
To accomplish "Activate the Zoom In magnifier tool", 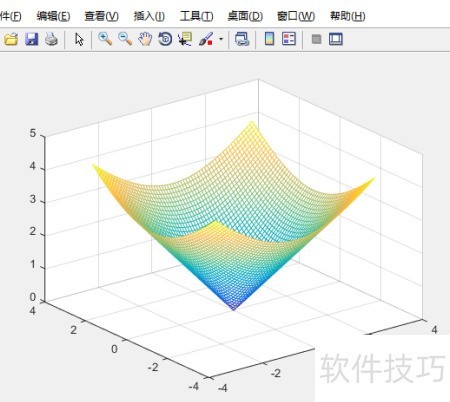I will [105, 39].
